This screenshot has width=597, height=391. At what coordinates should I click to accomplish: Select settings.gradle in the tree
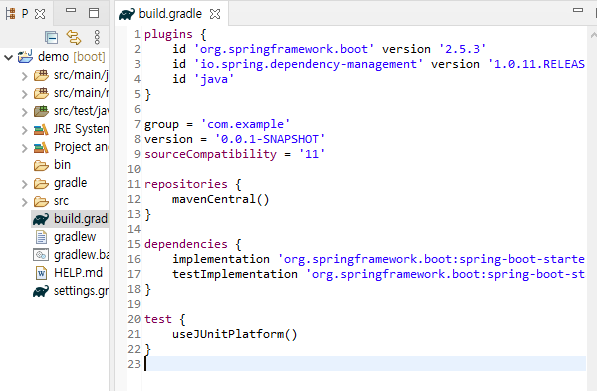(x=81, y=291)
